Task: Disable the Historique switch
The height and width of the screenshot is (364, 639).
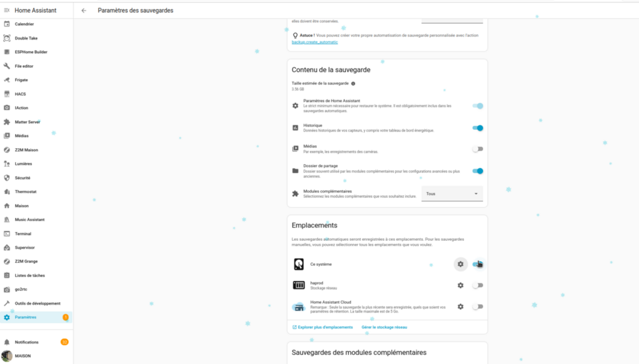Action: 477,128
